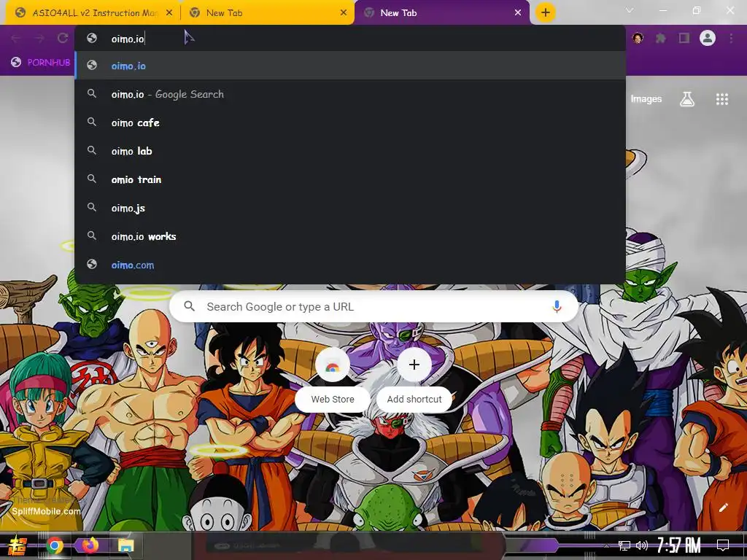Open the volume speaker tray icon
The height and width of the screenshot is (560, 747).
[642, 545]
